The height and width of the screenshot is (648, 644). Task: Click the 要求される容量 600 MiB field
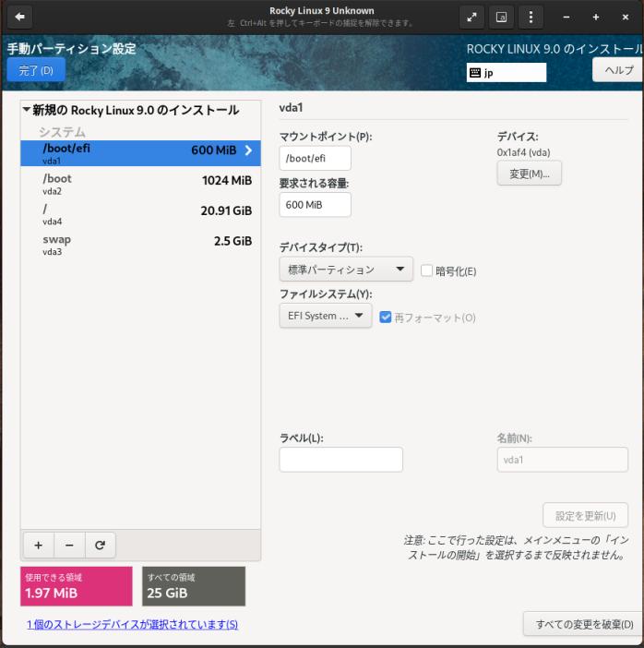tap(316, 205)
